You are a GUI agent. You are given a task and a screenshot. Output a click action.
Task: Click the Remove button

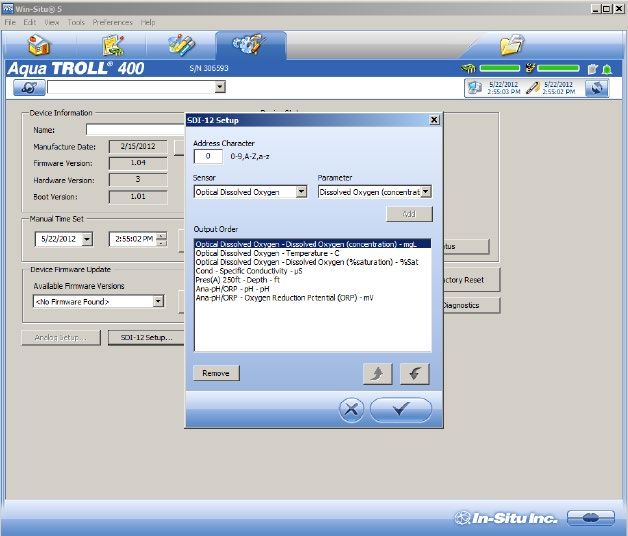[x=216, y=373]
